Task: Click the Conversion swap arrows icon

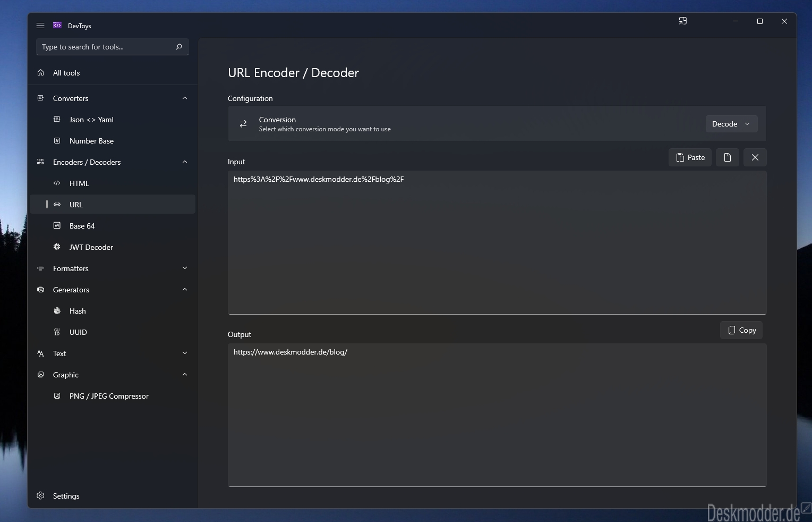Action: 243,124
